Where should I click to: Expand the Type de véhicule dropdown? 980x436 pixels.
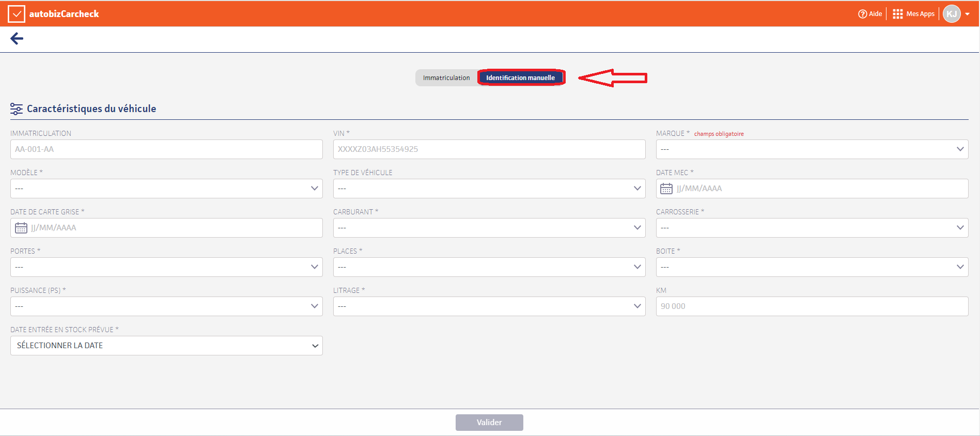[489, 189]
